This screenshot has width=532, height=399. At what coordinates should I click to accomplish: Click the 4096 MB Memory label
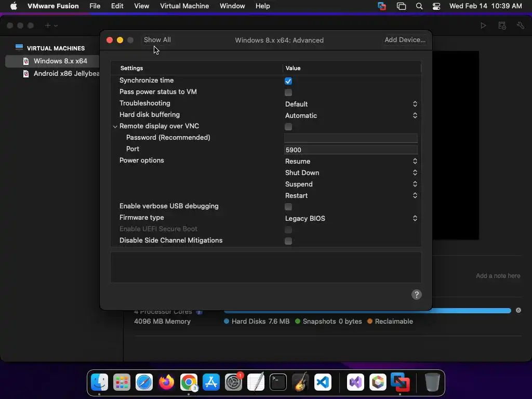(162, 321)
